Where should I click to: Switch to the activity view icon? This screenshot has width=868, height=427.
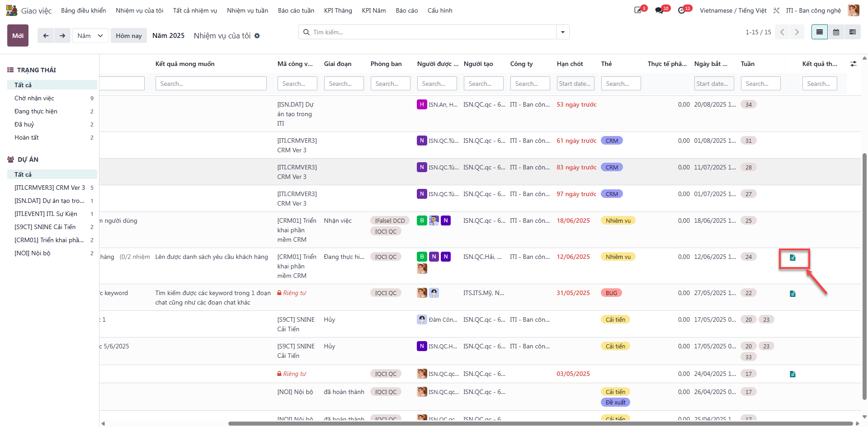click(853, 32)
